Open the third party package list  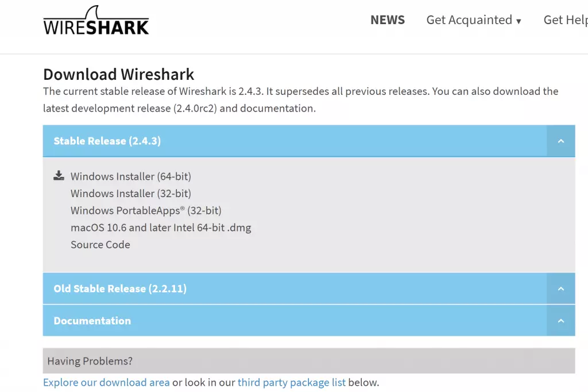coord(292,382)
